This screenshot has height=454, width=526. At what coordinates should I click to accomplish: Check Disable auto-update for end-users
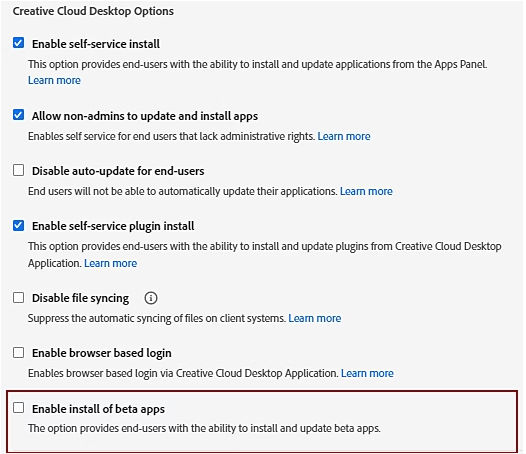tap(18, 170)
